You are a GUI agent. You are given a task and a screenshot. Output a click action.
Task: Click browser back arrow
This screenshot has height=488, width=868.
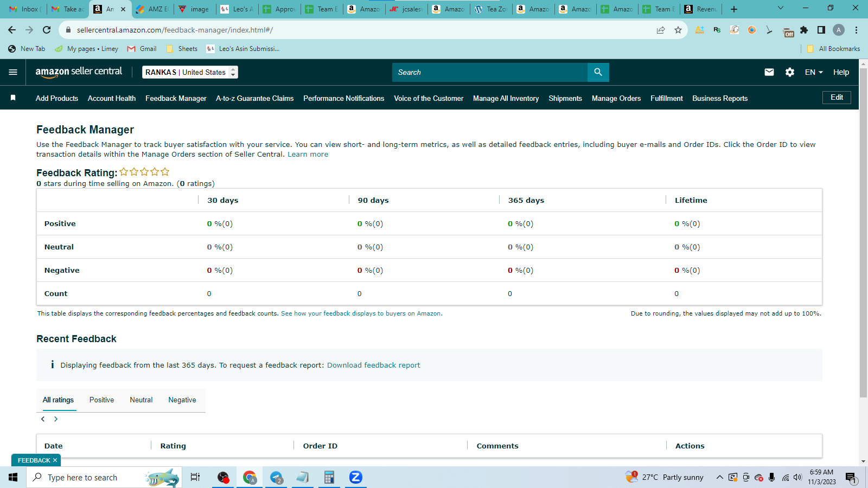(12, 30)
